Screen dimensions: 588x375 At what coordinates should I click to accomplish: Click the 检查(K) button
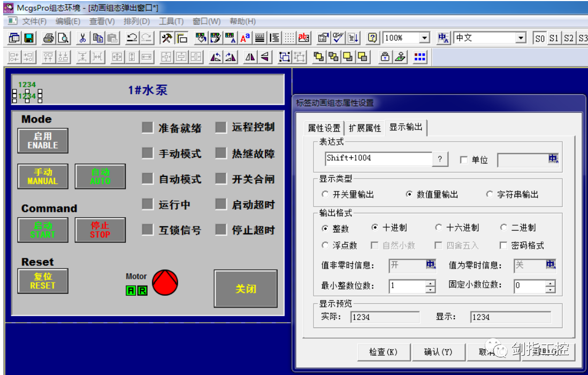383,352
